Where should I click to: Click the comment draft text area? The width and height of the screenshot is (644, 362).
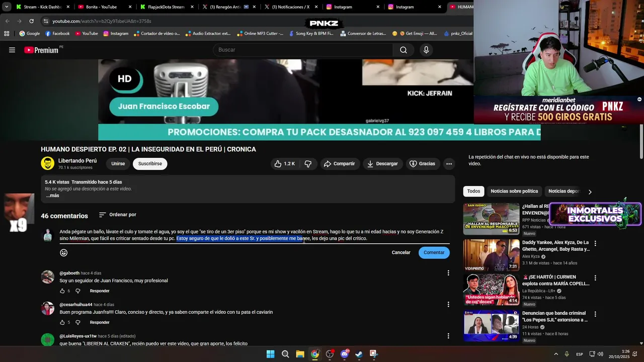coord(254,235)
